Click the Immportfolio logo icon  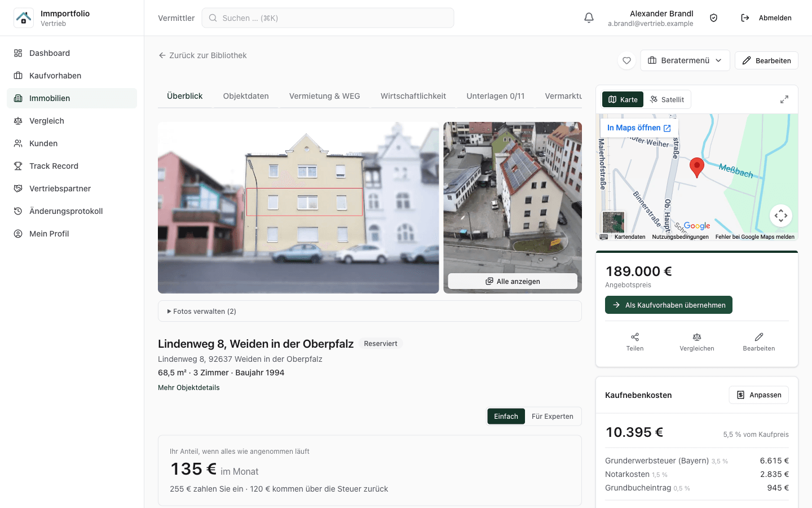click(24, 18)
